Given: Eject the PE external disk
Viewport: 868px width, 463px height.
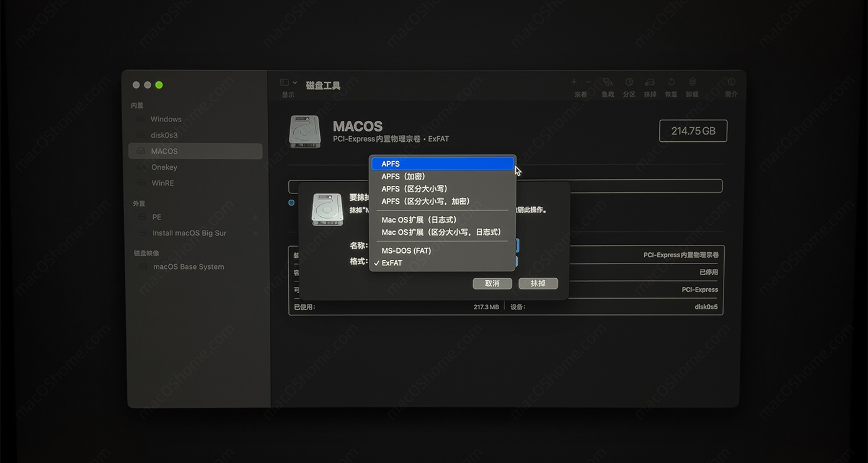Looking at the screenshot, I should point(255,218).
